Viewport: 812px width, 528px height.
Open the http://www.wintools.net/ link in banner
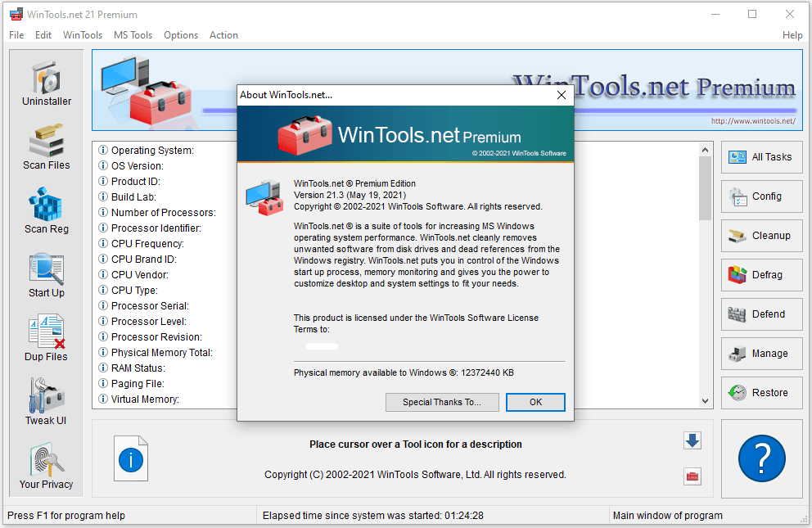point(753,121)
